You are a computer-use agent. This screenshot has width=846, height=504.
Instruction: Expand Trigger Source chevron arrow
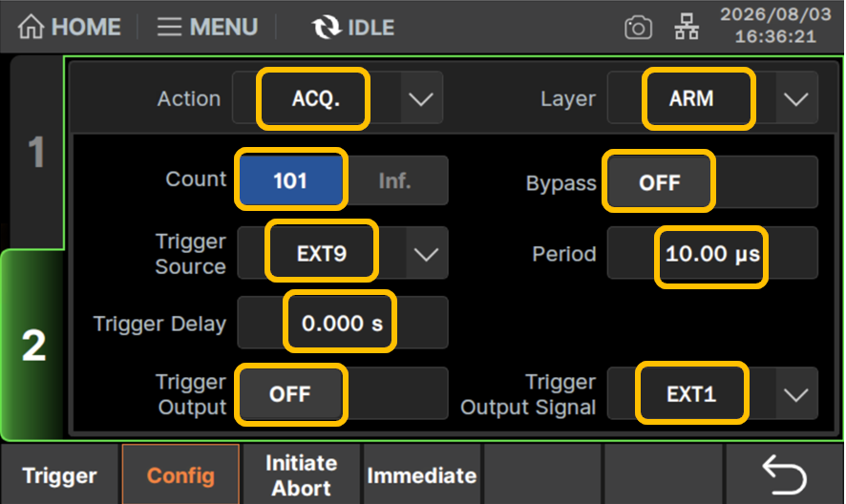click(x=426, y=253)
